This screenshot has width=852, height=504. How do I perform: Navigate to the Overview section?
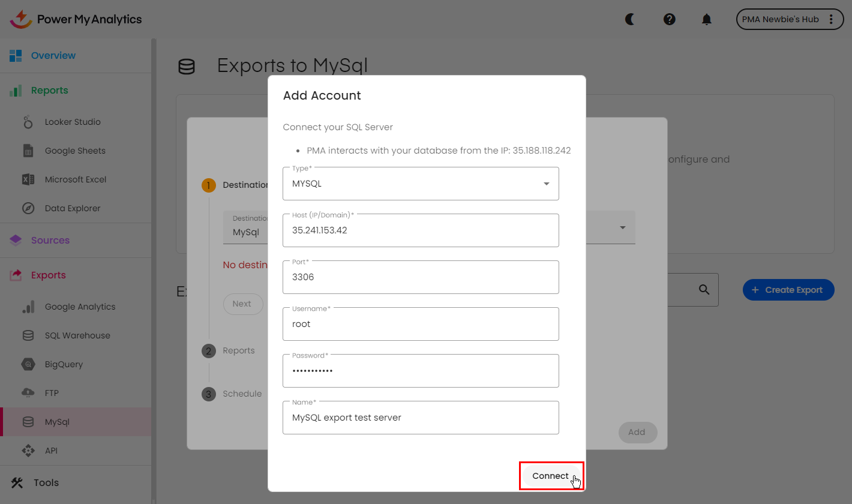tap(54, 55)
